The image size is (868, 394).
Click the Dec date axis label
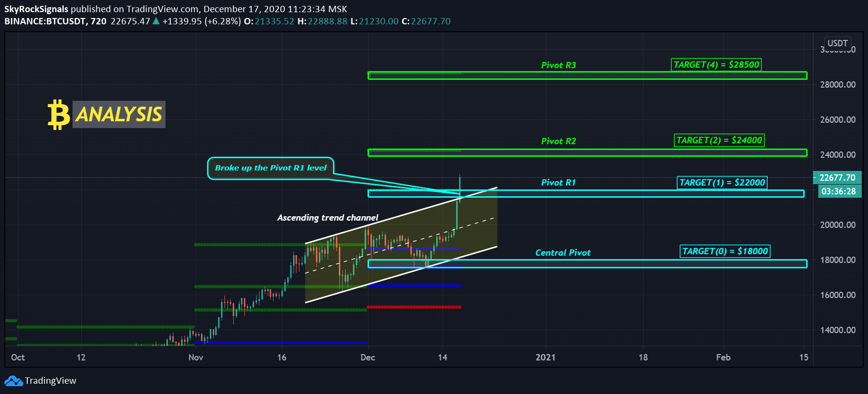(x=368, y=357)
